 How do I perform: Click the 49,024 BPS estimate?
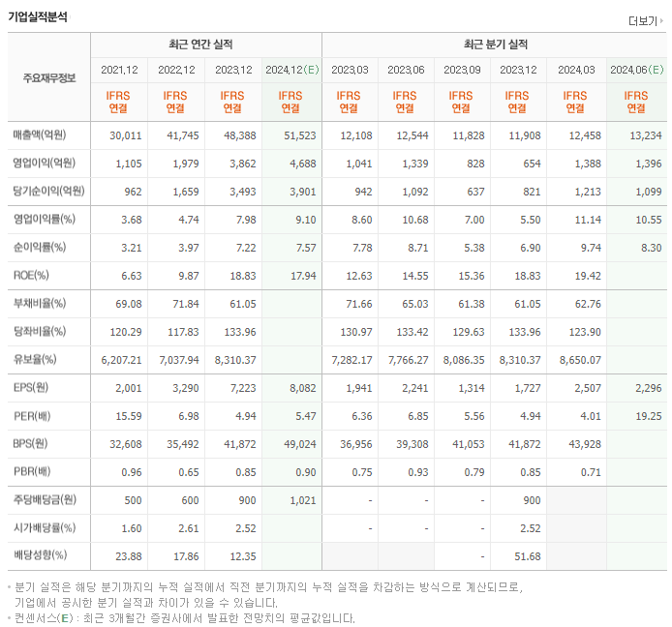click(300, 444)
